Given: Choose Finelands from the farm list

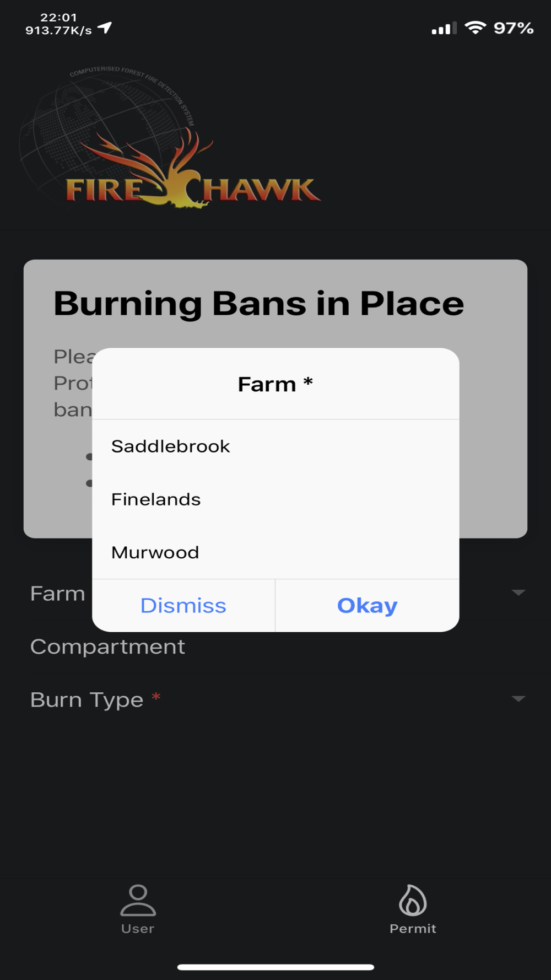Looking at the screenshot, I should pos(275,499).
